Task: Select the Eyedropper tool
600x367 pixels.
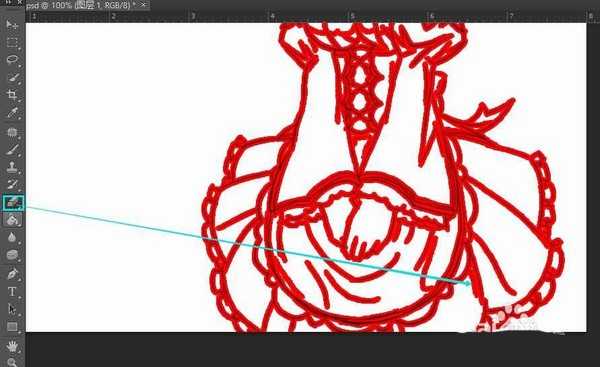Action: (12, 113)
